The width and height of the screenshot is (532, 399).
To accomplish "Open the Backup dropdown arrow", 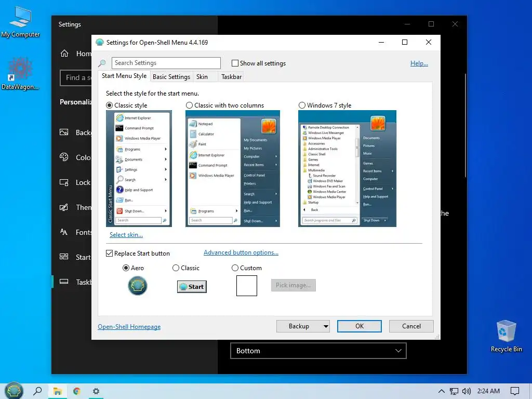I will 325,326.
